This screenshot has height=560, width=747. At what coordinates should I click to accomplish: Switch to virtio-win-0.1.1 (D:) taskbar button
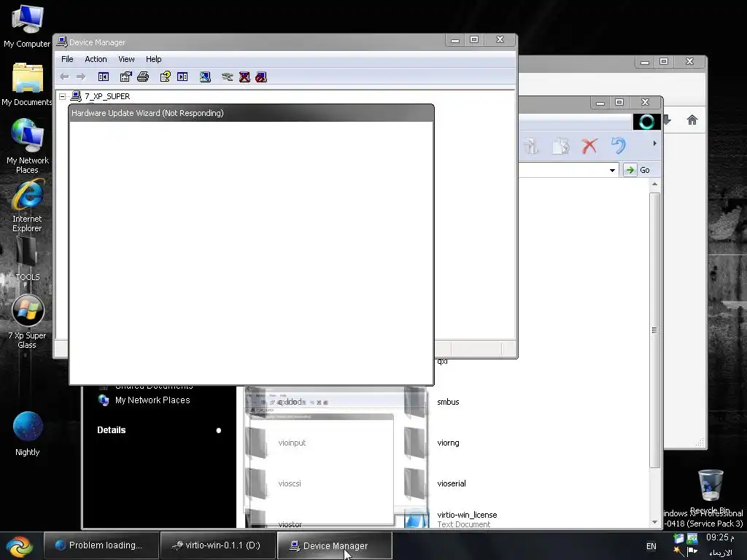tap(218, 545)
